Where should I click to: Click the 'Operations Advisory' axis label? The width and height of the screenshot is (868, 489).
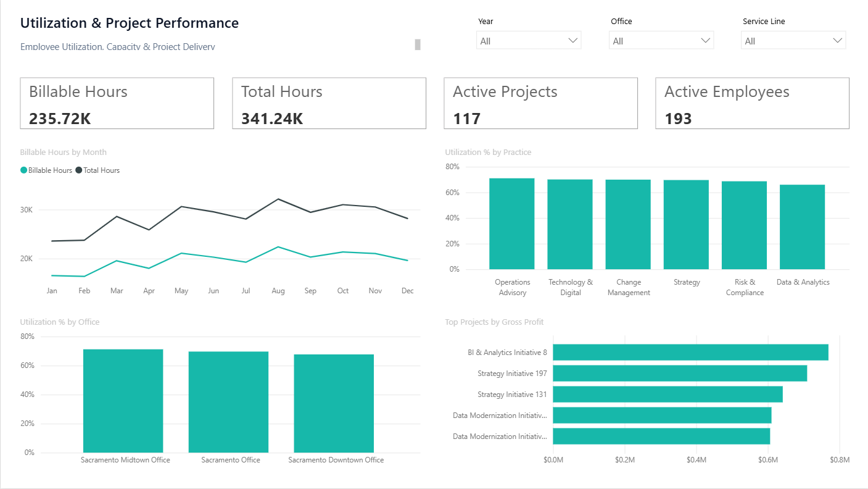(512, 288)
